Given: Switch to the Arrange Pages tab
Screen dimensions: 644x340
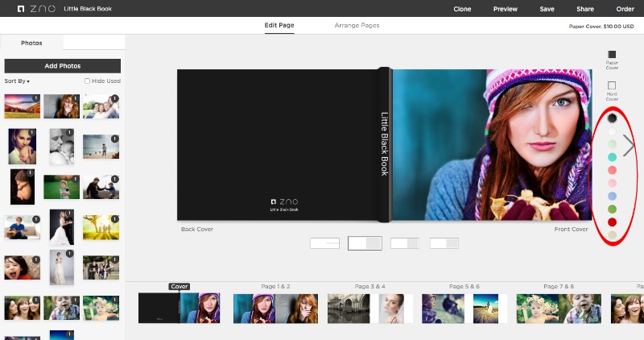Looking at the screenshot, I should tap(357, 25).
